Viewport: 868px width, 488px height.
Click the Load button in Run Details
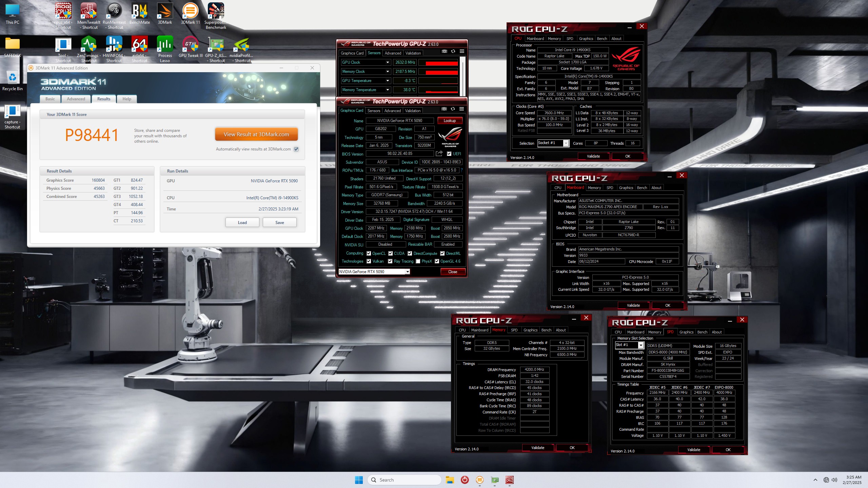point(242,223)
